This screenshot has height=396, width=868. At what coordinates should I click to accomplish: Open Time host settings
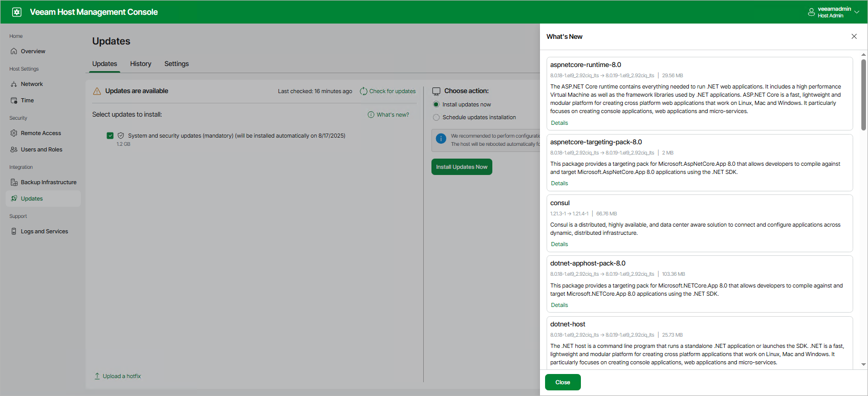(x=43, y=100)
